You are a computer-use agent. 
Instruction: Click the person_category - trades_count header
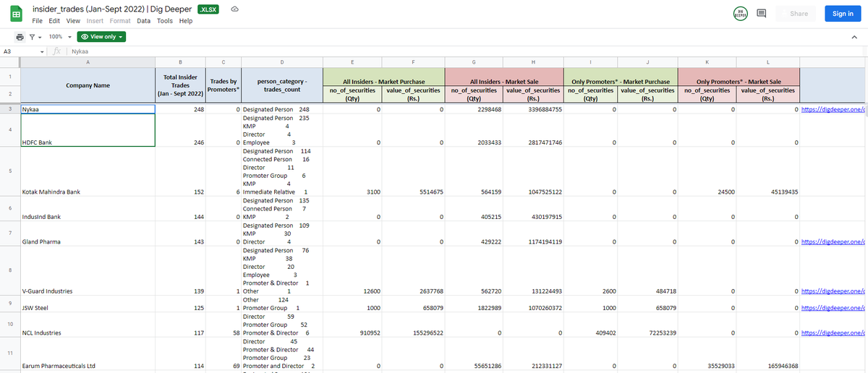[x=281, y=85]
